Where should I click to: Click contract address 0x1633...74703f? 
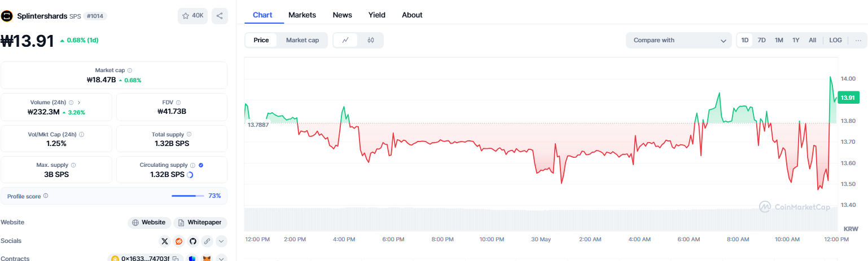coord(145,258)
